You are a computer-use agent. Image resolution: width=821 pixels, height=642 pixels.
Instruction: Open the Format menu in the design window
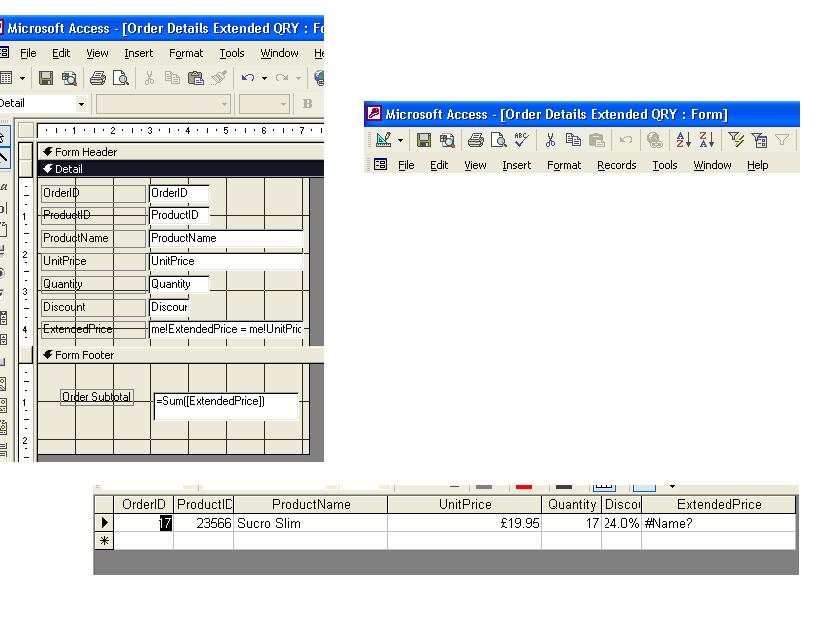pos(186,53)
